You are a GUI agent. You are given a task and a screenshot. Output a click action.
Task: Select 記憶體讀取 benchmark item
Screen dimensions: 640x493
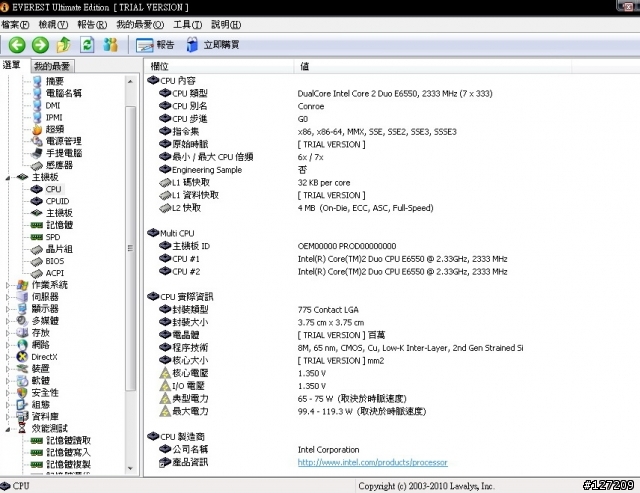click(68, 440)
